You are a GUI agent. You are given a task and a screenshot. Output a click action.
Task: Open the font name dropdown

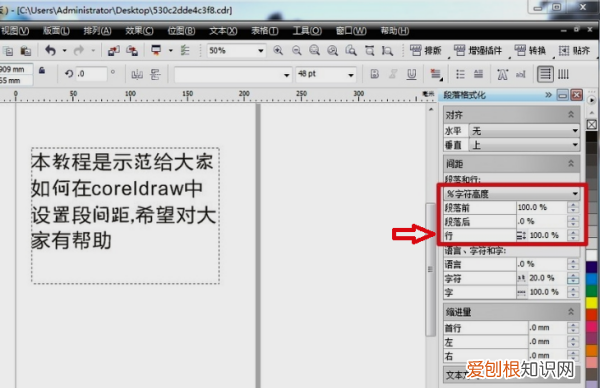[x=286, y=75]
